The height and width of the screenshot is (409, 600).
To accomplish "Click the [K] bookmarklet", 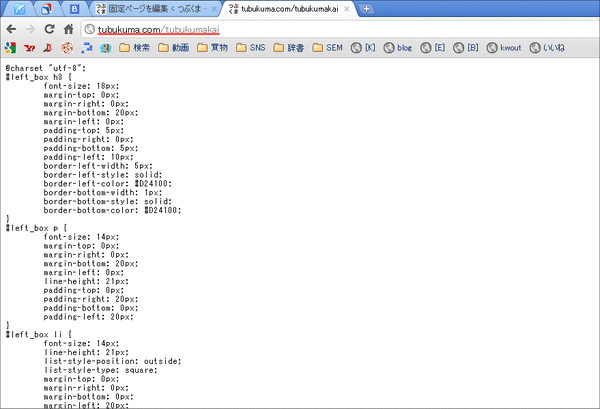I will [x=363, y=48].
